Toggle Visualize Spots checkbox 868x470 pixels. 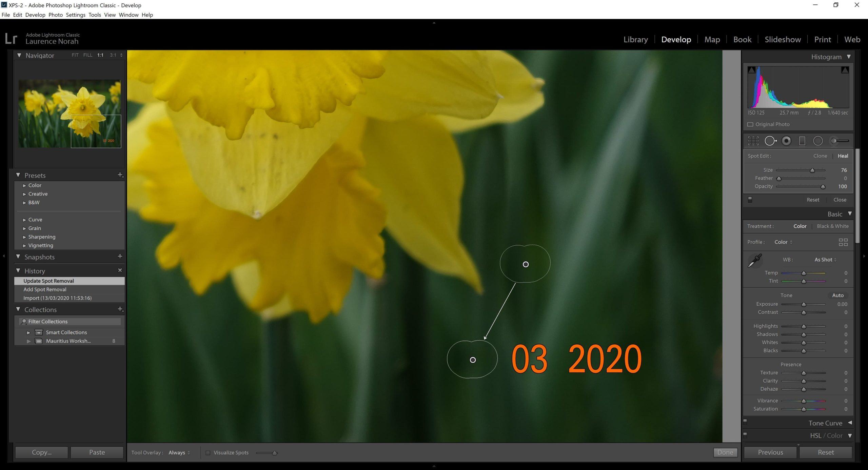tap(207, 453)
